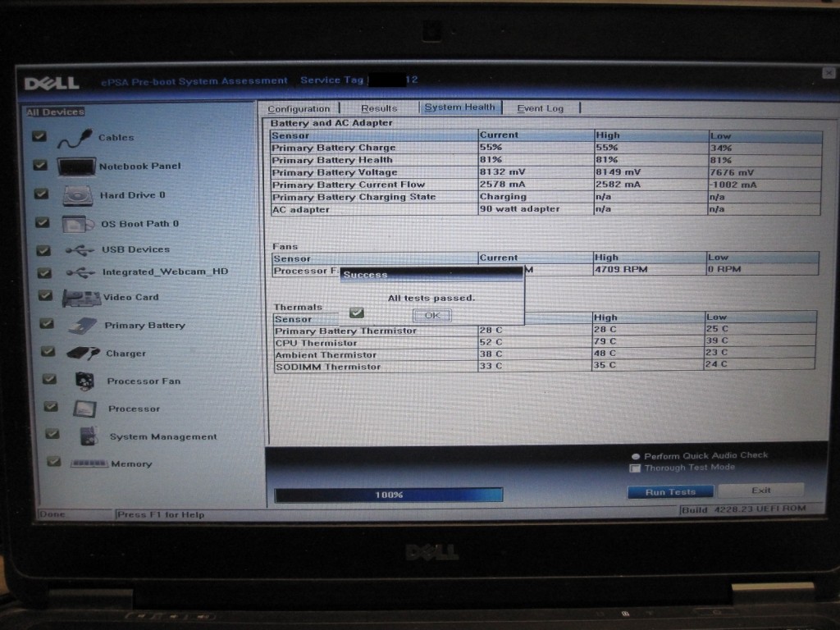Select the Memory module icon

[89, 463]
